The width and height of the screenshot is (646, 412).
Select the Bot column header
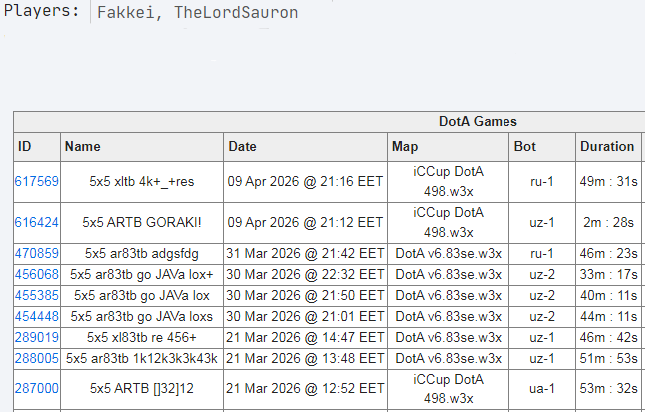click(525, 146)
